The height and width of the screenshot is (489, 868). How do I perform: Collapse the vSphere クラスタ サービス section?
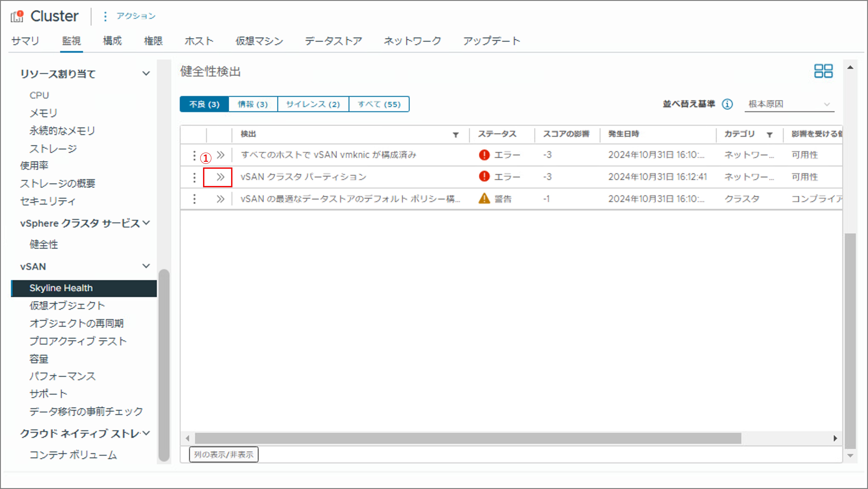pyautogui.click(x=146, y=223)
